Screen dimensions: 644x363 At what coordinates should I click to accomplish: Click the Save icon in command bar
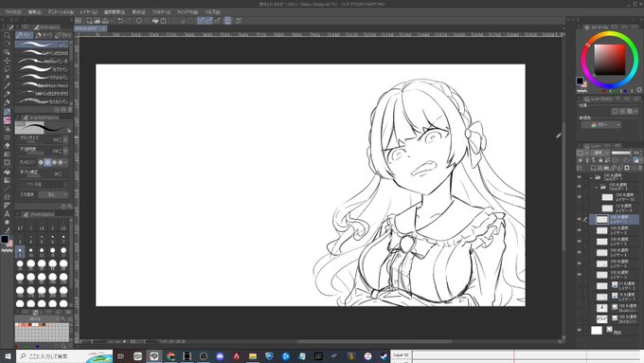coord(105,21)
